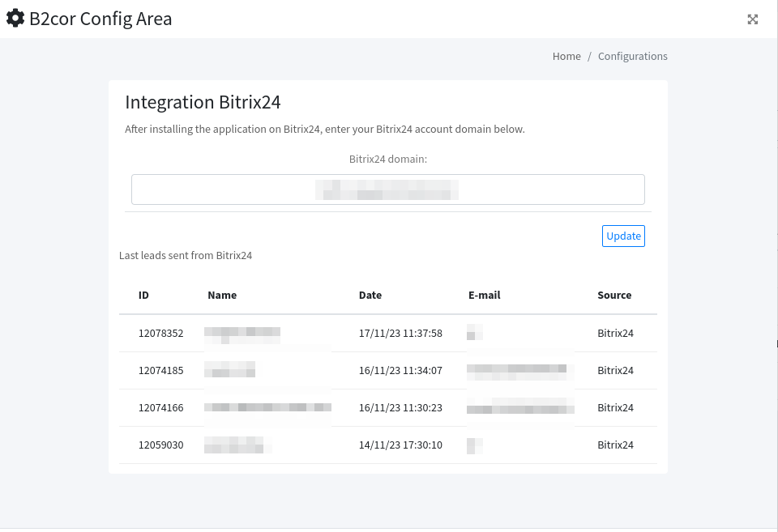Select lead ID 12074185
778x532 pixels.
point(160,371)
